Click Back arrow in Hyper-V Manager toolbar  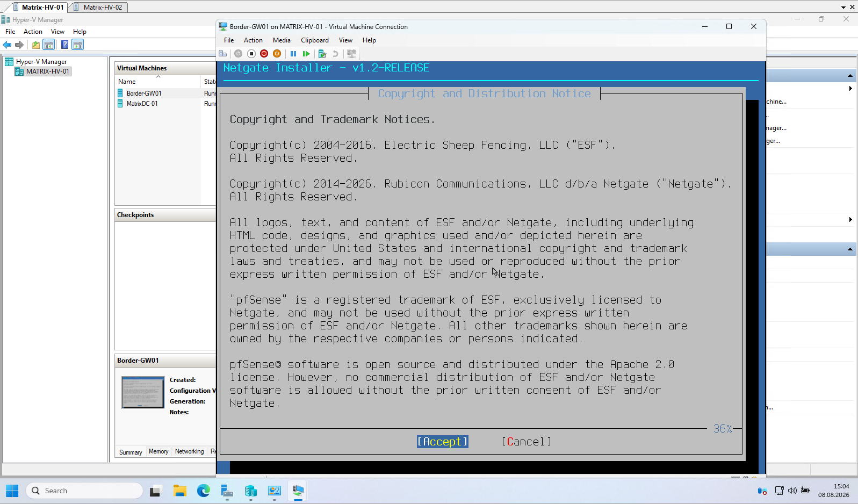coord(7,45)
